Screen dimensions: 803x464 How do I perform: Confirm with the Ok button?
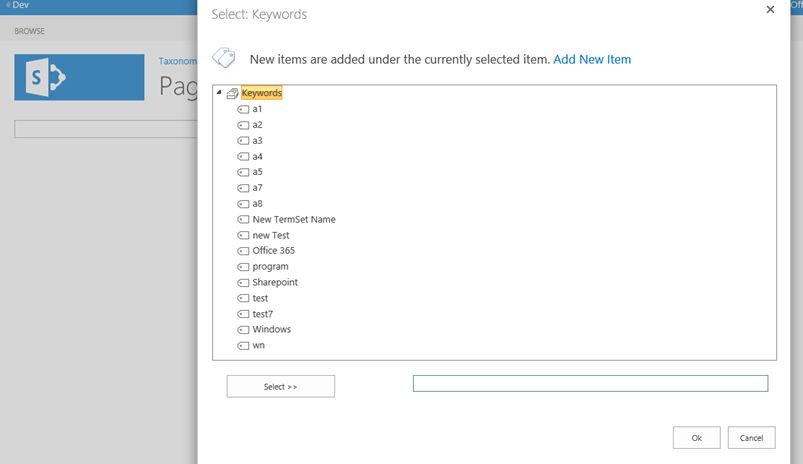697,438
